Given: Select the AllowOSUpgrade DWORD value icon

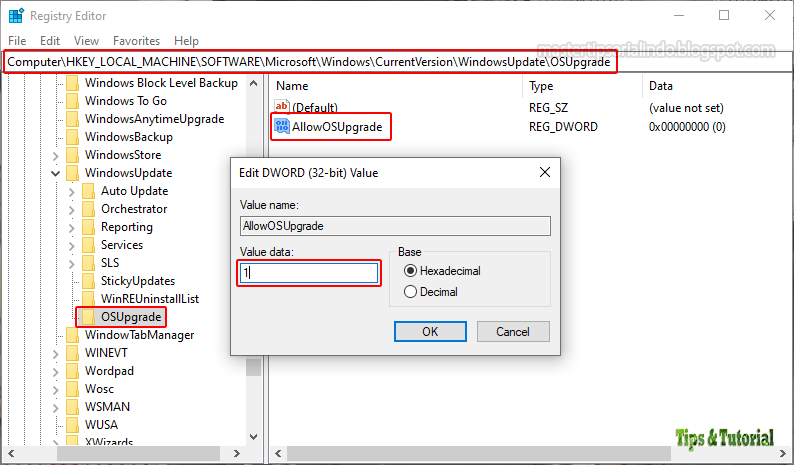Looking at the screenshot, I should [282, 126].
